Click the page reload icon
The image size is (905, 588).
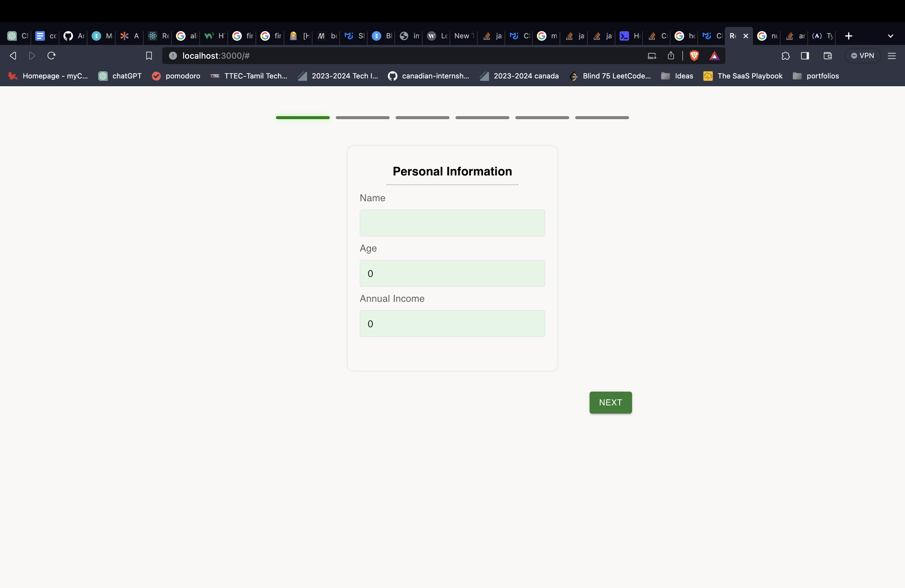[51, 56]
